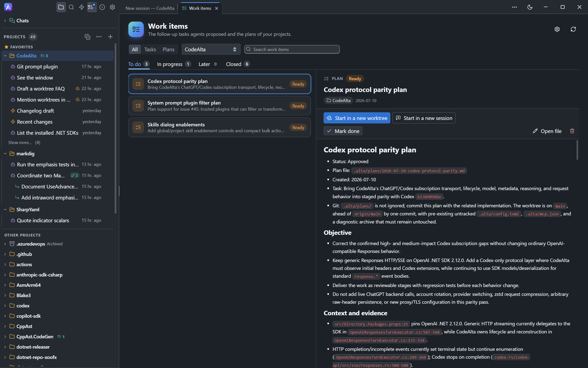Click the copy windows icon beside Projects
This screenshot has width=588, height=368.
pos(87,37)
